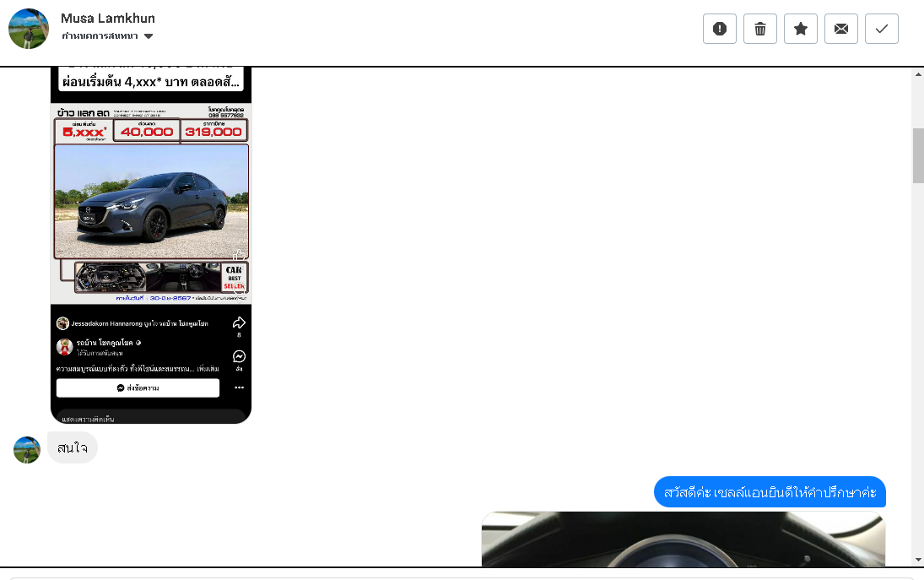This screenshot has height=580, width=924.
Task: Click the scroll down arrow of chat
Action: (x=918, y=560)
